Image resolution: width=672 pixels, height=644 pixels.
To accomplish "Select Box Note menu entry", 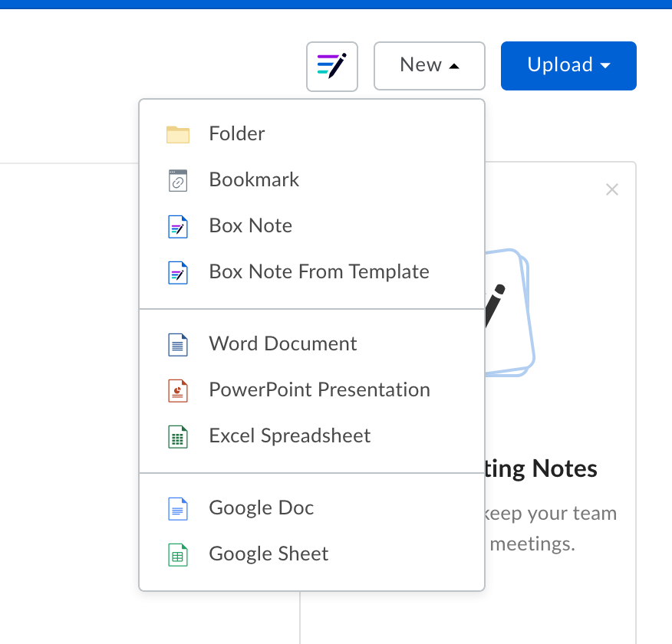I will 312,225.
